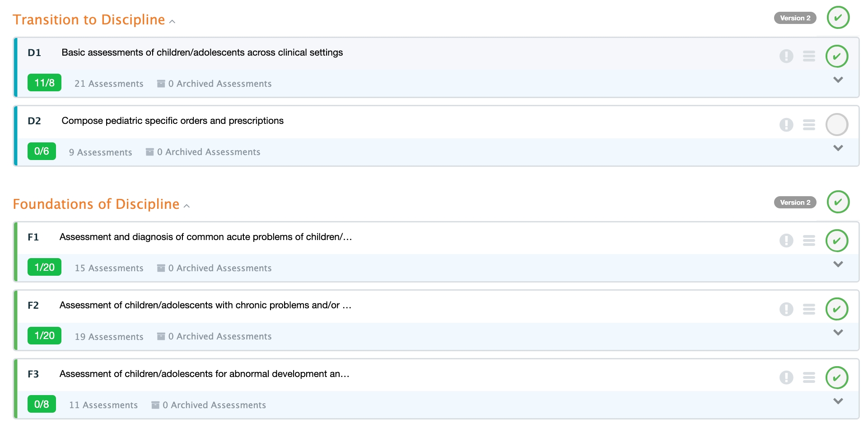Click the 1/20 progress badge on F1
The width and height of the screenshot is (868, 424).
tap(44, 267)
